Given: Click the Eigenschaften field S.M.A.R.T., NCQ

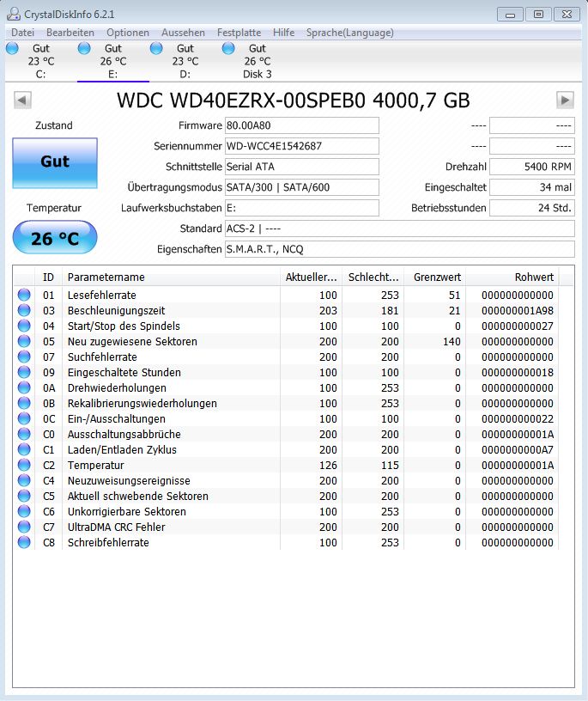Looking at the screenshot, I should pos(400,249).
